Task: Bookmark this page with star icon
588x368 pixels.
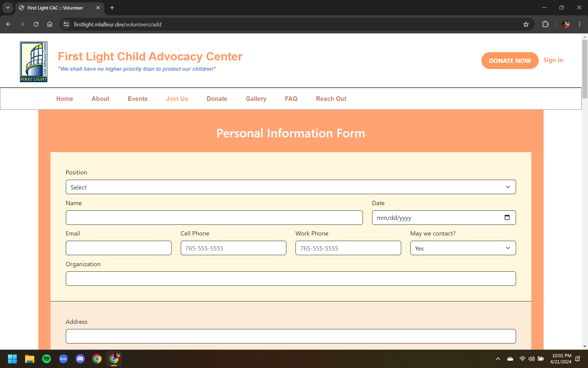Action: click(526, 25)
